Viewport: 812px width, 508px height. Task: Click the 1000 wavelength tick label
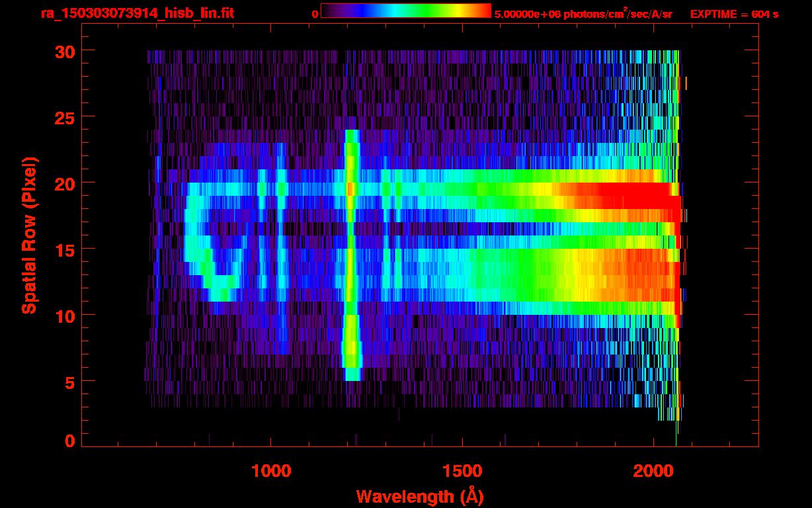[x=271, y=471]
